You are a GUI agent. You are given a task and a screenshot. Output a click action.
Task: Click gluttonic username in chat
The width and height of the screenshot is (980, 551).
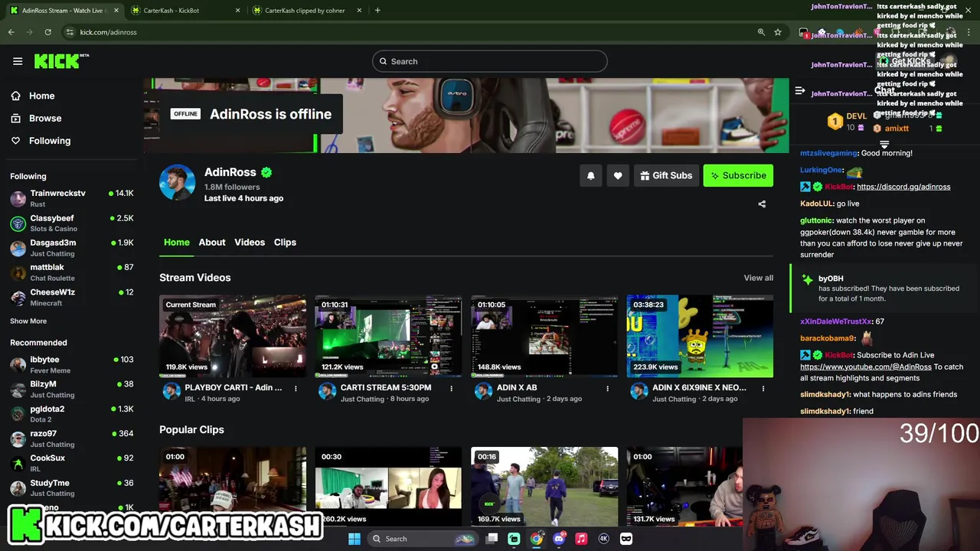(816, 220)
